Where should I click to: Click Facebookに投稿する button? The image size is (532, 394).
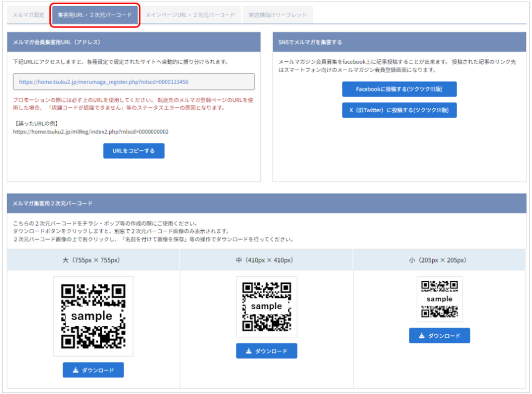coord(399,89)
